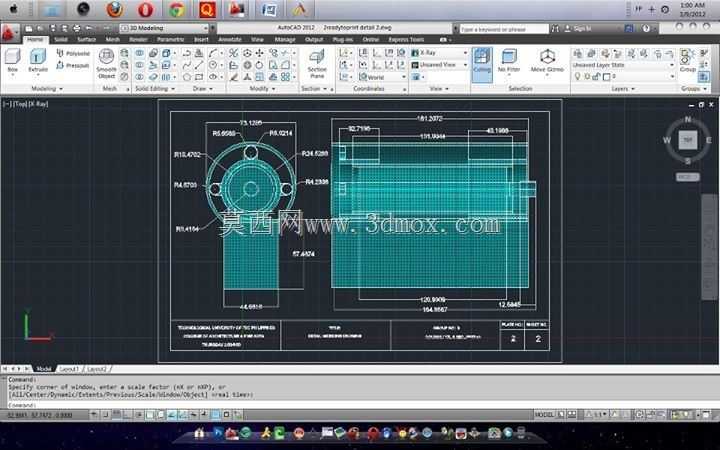The width and height of the screenshot is (720, 450).
Task: Click the Undo arrow in quick access toolbar
Action: [89, 28]
